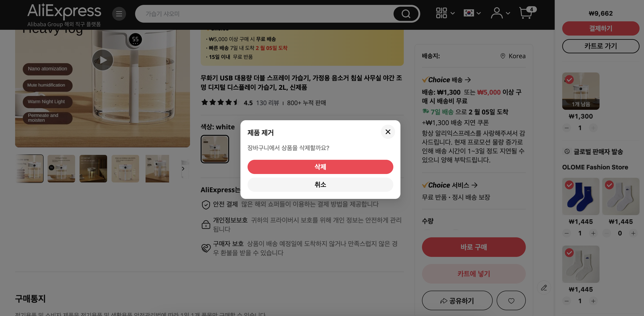
Task: Click the search magnifier button
Action: [x=406, y=14]
